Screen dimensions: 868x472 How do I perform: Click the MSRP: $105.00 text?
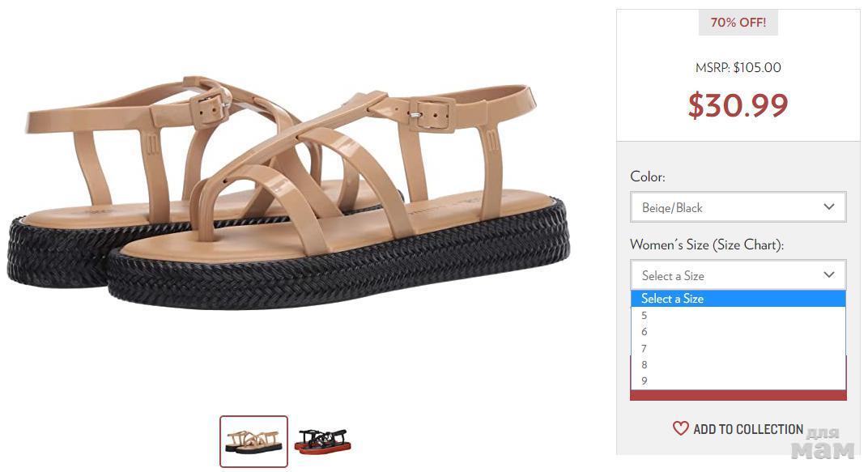coord(738,68)
